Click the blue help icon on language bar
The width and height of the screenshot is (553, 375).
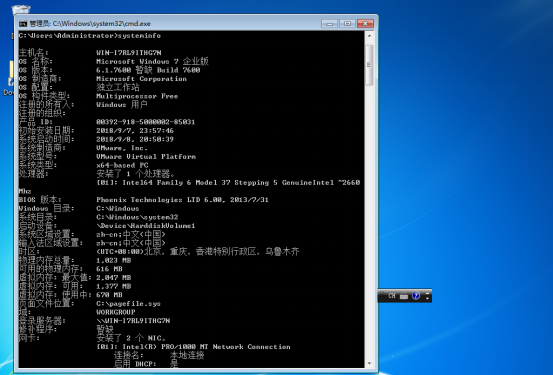coord(416,296)
